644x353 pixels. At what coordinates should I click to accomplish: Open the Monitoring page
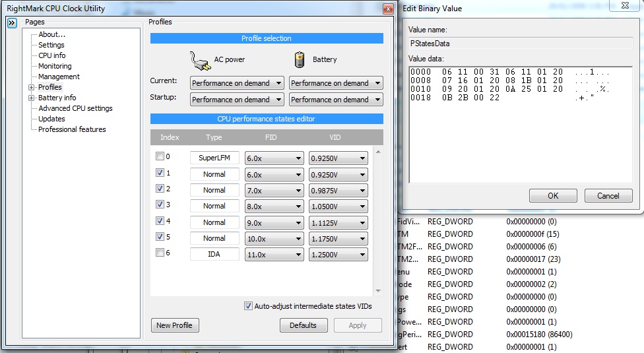tap(55, 66)
